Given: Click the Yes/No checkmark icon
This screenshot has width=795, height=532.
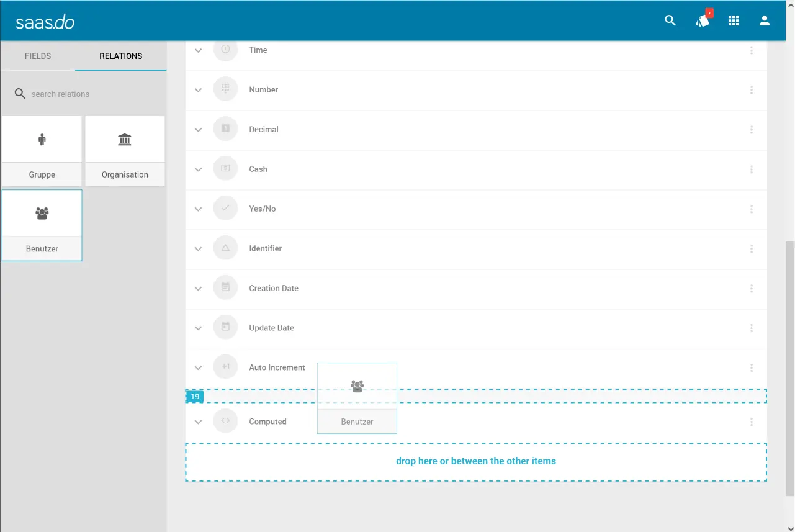Looking at the screenshot, I should point(225,209).
